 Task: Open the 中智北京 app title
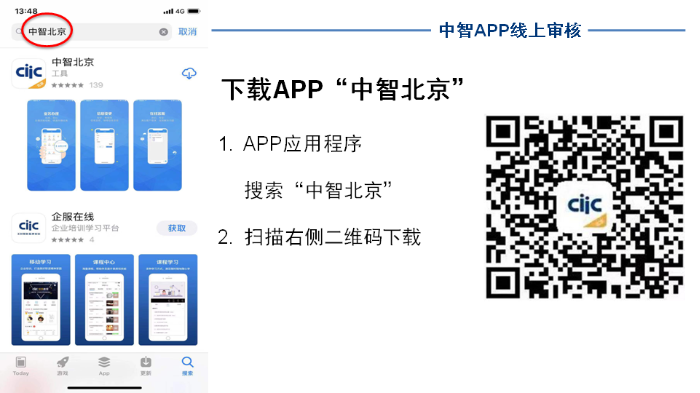(x=73, y=62)
